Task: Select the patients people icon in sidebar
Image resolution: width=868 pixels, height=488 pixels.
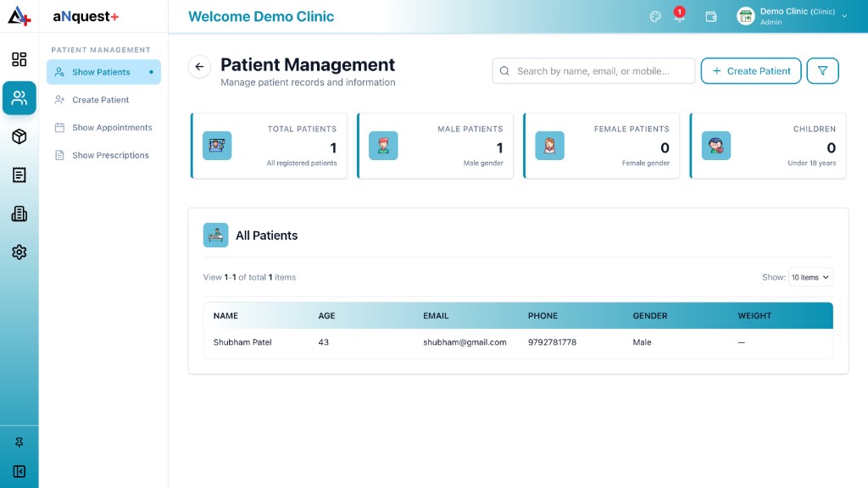Action: (x=19, y=98)
